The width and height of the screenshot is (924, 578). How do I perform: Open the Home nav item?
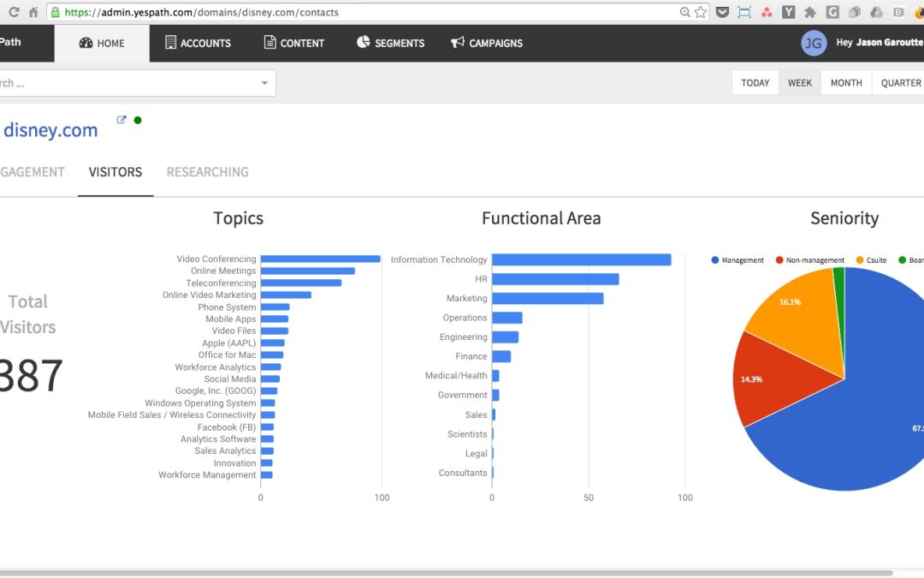click(x=102, y=43)
